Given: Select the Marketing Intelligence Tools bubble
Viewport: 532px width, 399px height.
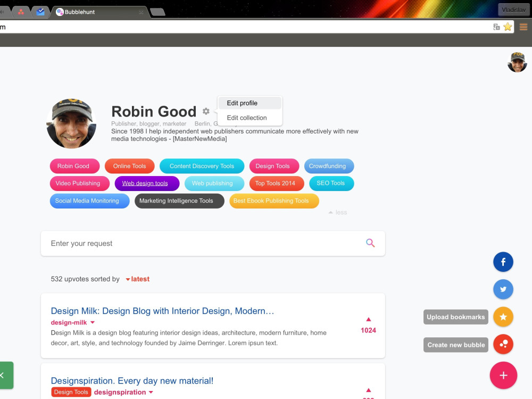Looking at the screenshot, I should [179, 201].
